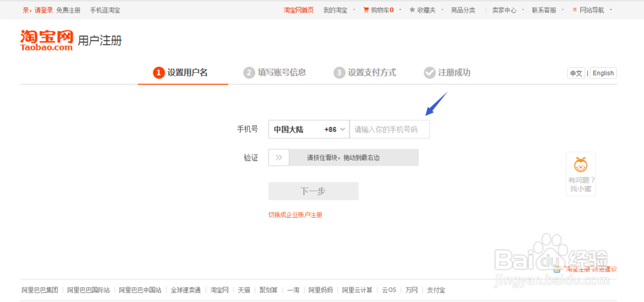Click the Taobao logo

(x=46, y=41)
